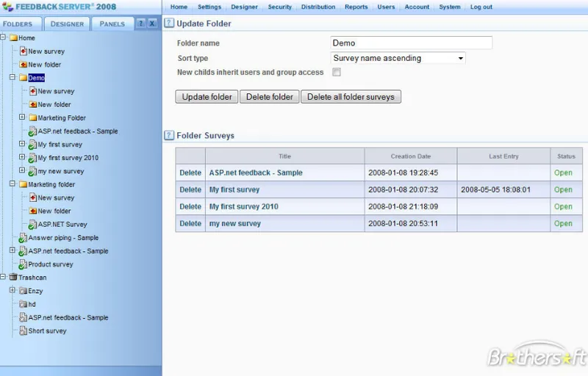Image resolution: width=588 pixels, height=376 pixels.
Task: Sort table by Creation Date header
Action: click(411, 156)
